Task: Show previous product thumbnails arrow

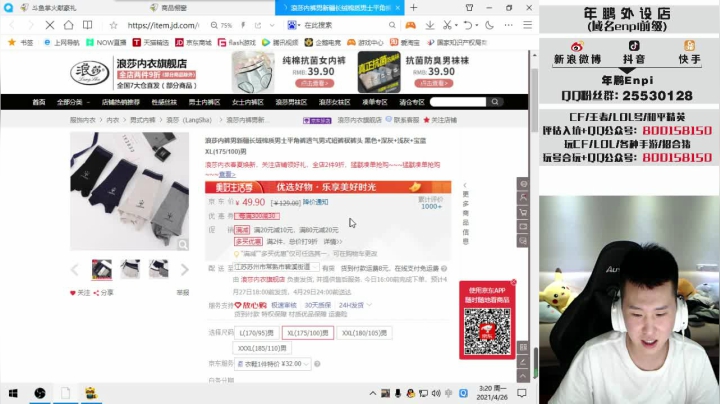Action: tap(75, 269)
